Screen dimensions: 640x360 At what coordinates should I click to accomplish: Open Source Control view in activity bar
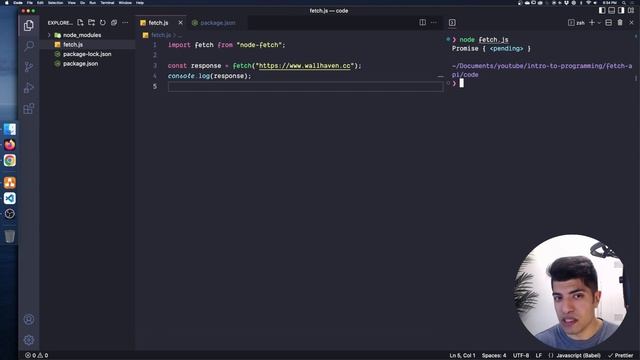point(29,67)
